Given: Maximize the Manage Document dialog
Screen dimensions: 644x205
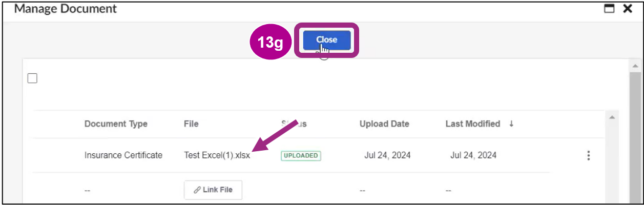Looking at the screenshot, I should (x=609, y=9).
